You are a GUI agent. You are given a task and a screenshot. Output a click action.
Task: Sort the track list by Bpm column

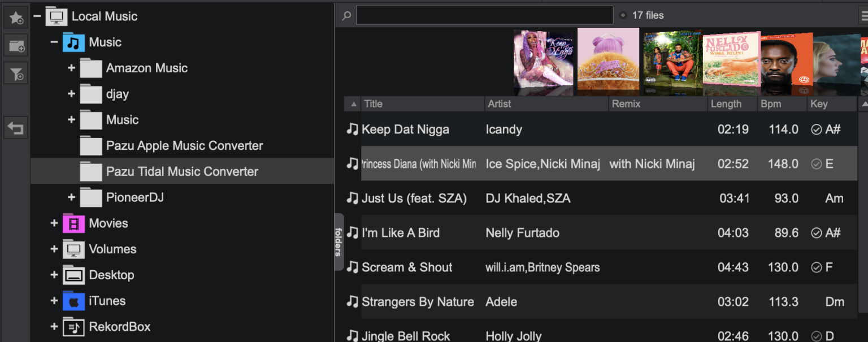click(x=771, y=104)
